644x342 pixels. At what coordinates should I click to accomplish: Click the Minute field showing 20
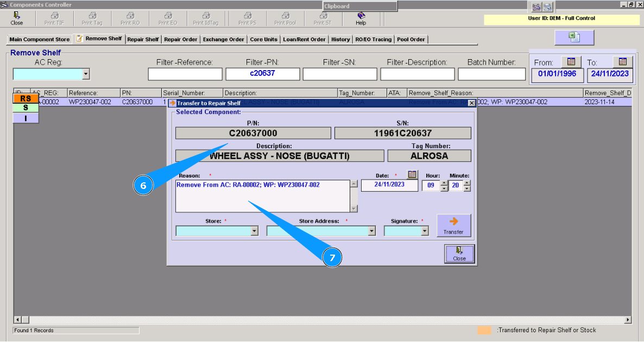coord(456,186)
